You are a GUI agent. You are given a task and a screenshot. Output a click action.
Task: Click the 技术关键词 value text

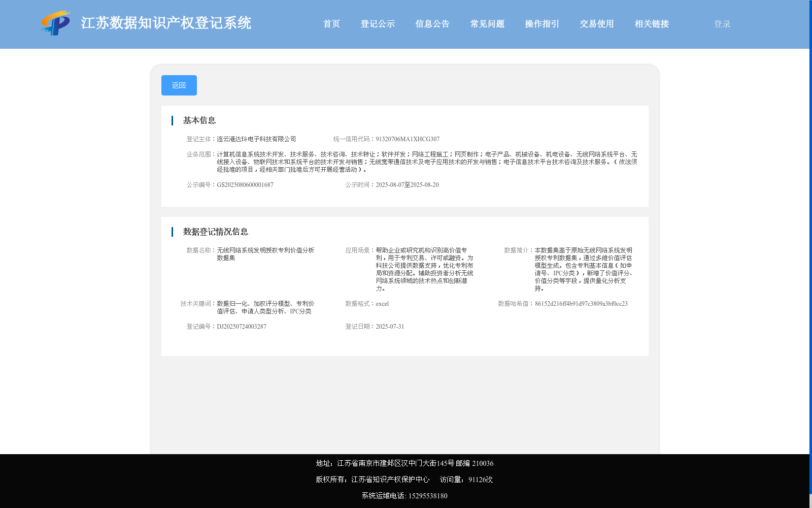click(265, 307)
